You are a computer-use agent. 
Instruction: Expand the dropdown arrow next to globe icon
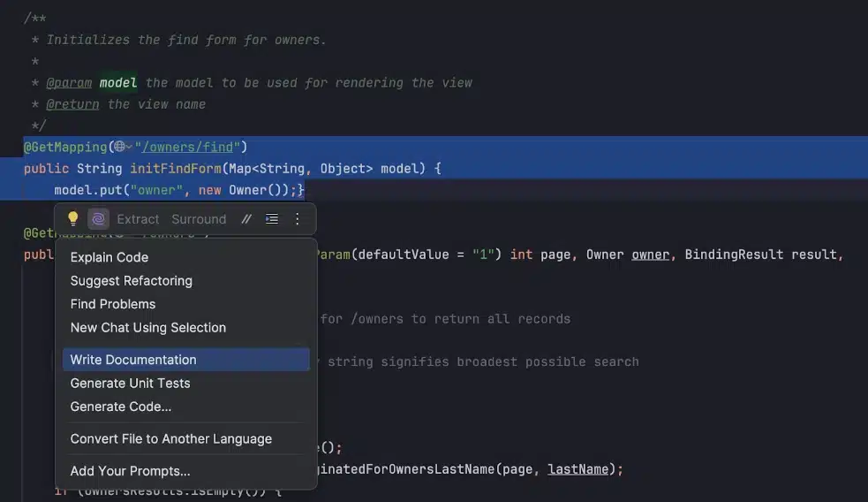pos(129,148)
